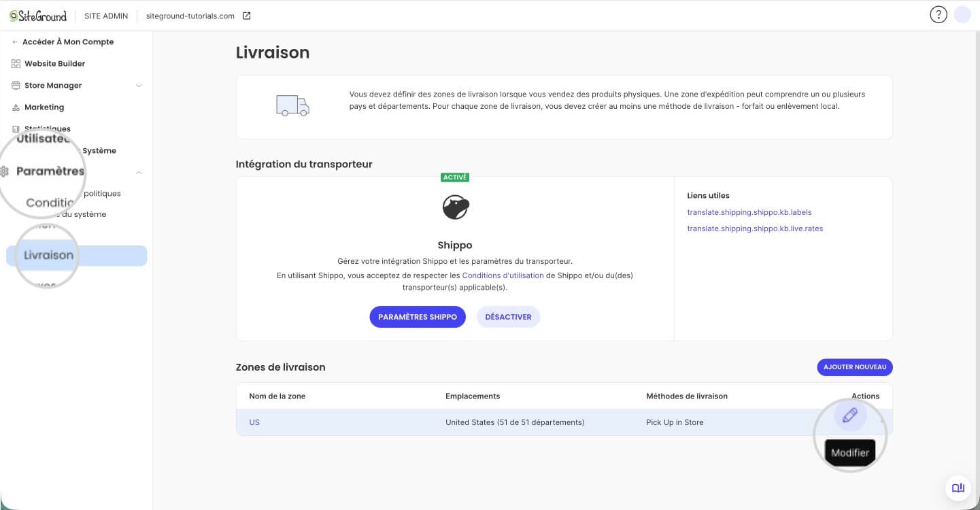Open Conditions d'utilisation link
This screenshot has height=510, width=980.
coord(503,275)
